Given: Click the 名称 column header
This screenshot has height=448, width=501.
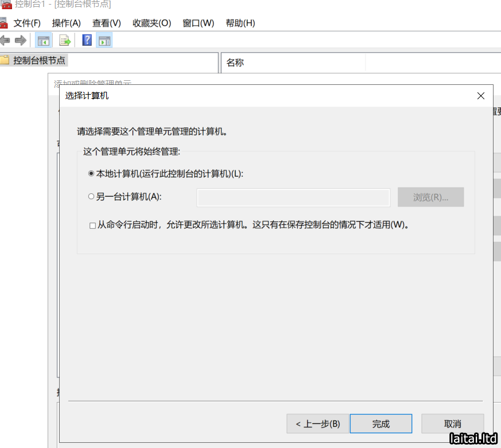Looking at the screenshot, I should click(x=235, y=63).
